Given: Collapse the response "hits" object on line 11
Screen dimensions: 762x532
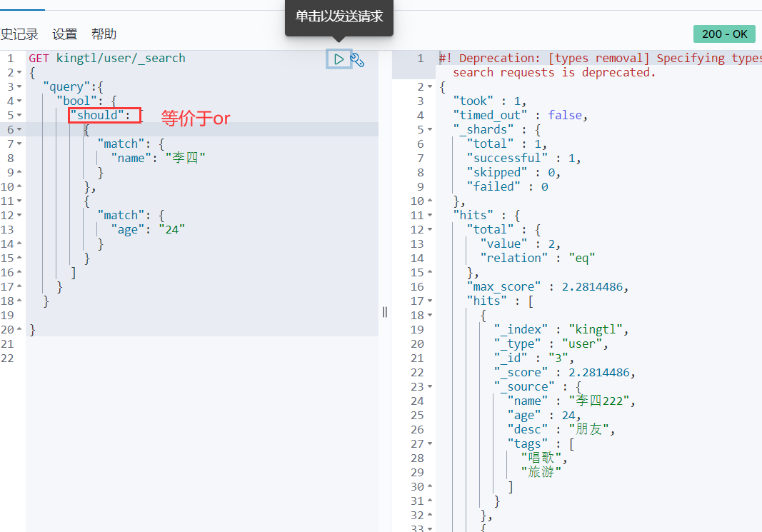Looking at the screenshot, I should (x=429, y=216).
